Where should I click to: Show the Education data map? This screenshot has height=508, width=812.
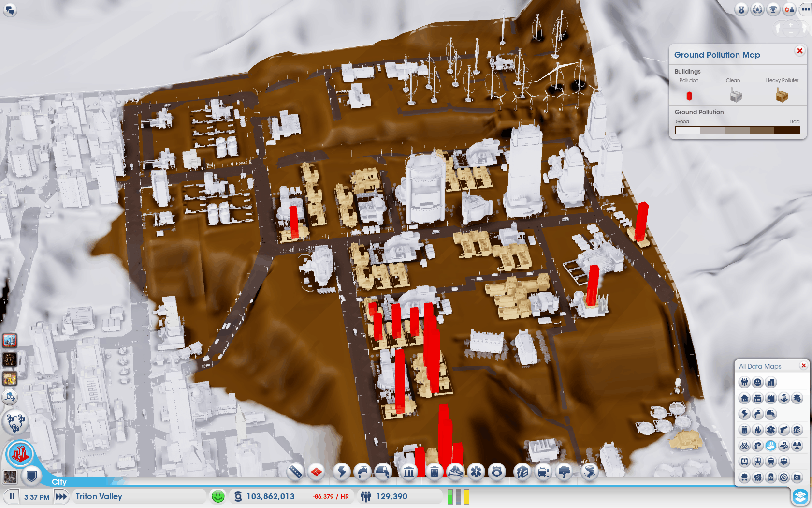pyautogui.click(x=797, y=430)
